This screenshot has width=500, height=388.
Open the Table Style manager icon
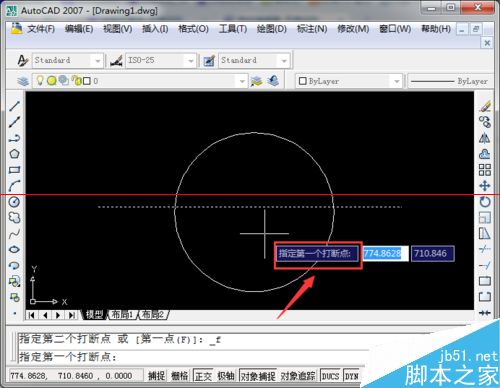pyautogui.click(x=209, y=61)
